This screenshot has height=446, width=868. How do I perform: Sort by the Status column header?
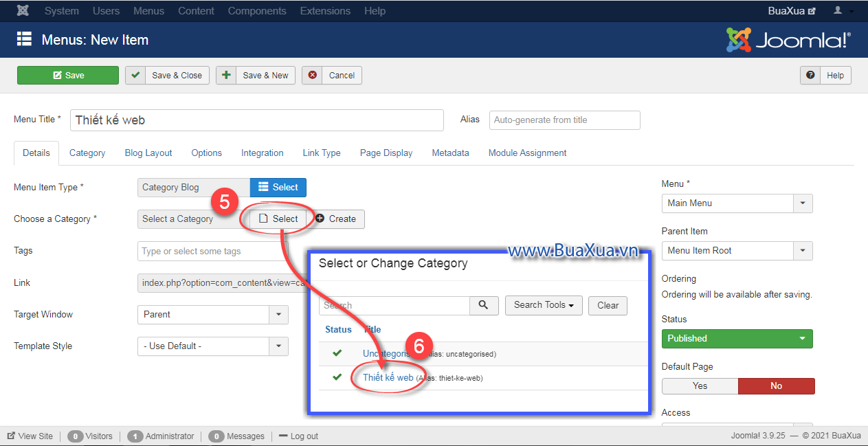tap(338, 330)
